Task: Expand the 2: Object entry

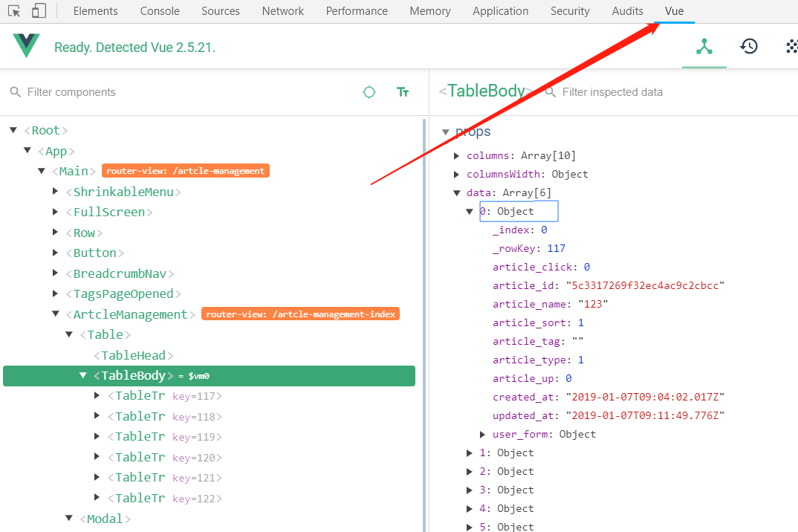Action: (470, 471)
